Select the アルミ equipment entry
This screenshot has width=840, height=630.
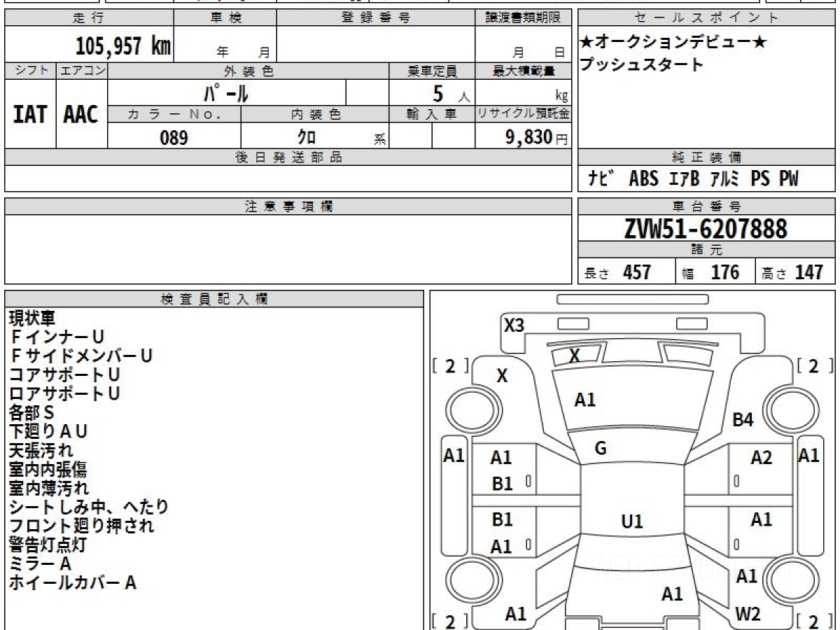point(726,179)
